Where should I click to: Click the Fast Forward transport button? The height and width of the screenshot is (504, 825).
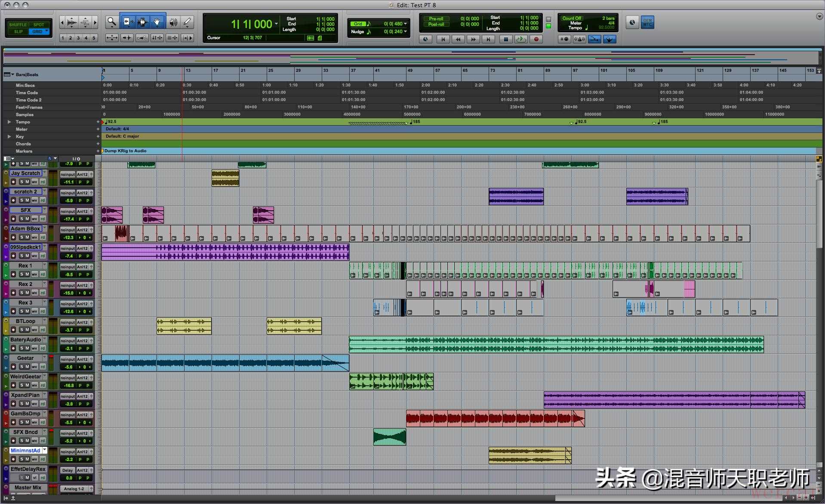[x=473, y=39]
